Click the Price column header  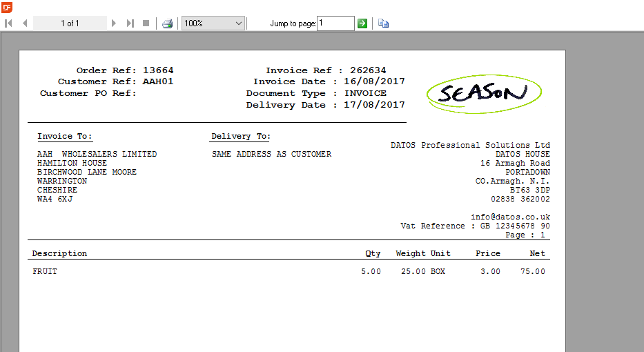488,253
